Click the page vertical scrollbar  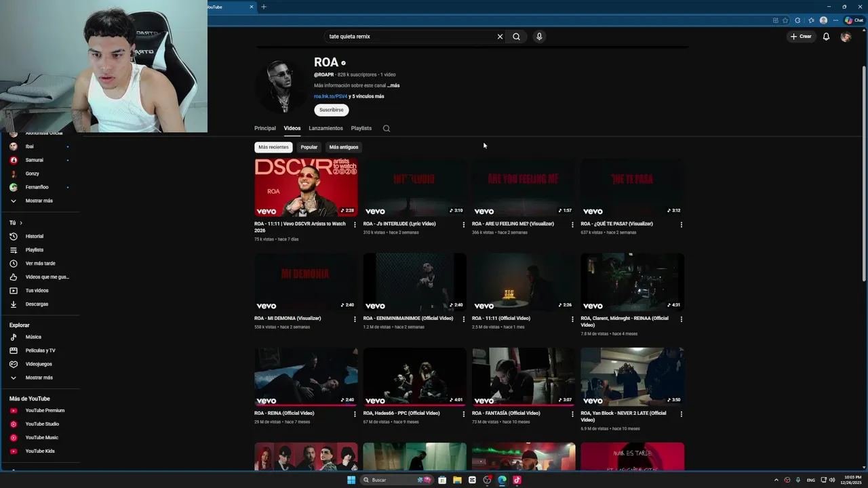coord(864,173)
